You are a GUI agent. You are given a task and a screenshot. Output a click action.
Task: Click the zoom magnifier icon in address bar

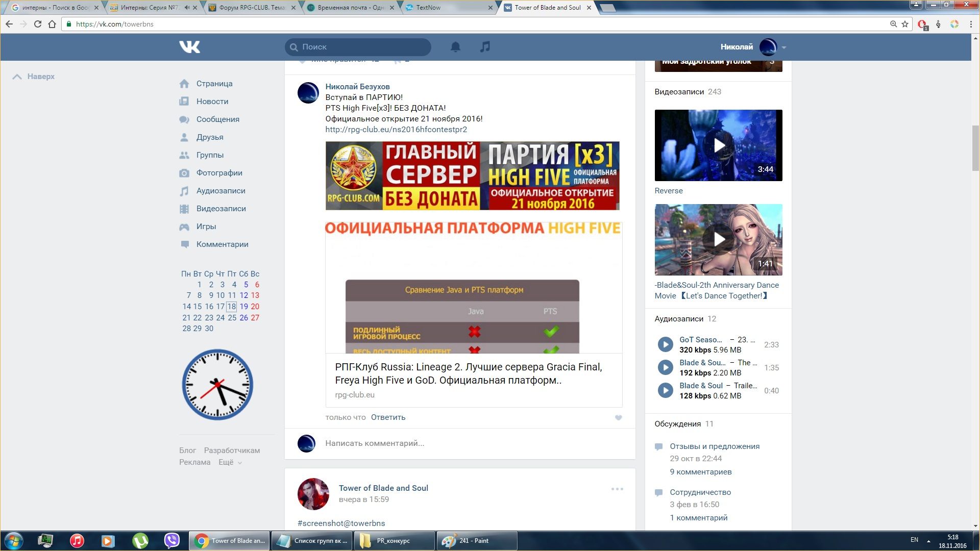[893, 24]
